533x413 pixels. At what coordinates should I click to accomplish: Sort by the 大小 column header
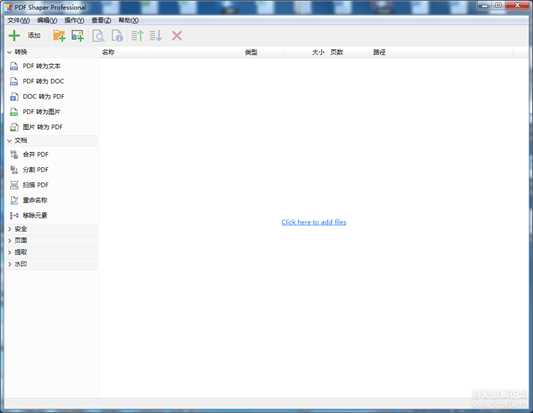318,52
